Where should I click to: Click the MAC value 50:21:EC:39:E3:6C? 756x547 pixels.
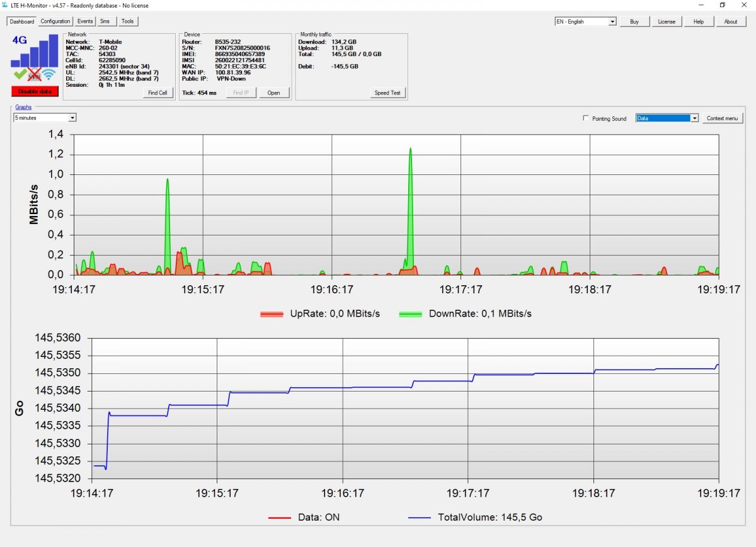pos(241,66)
